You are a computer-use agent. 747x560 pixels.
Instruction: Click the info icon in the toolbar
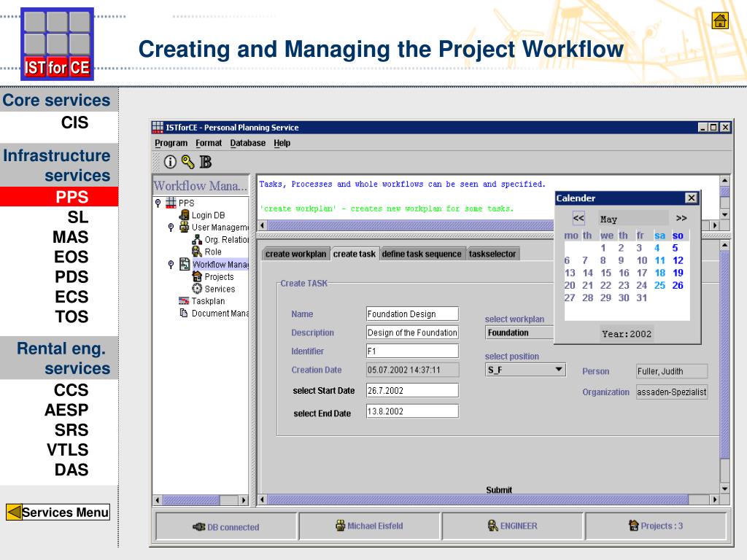170,161
